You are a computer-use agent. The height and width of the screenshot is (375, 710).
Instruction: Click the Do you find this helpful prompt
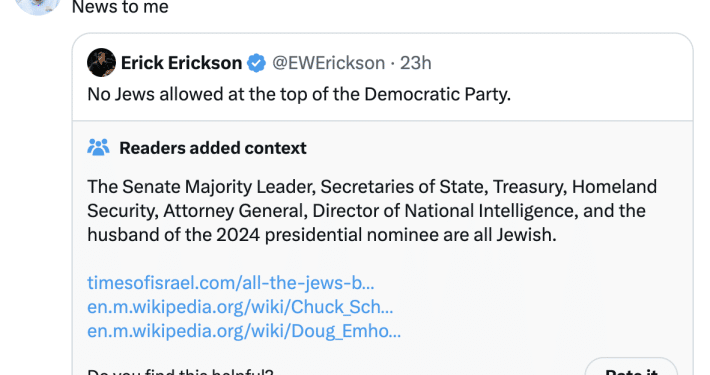coord(180,371)
